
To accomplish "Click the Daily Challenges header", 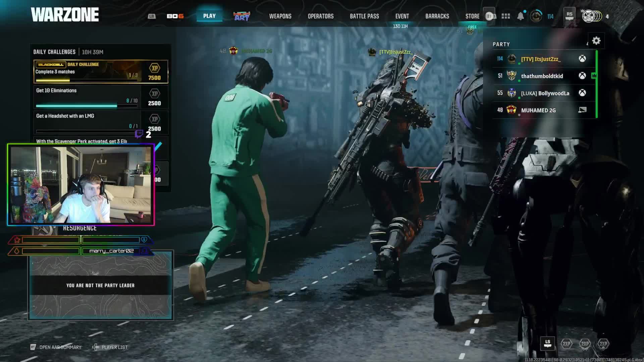I will [54, 52].
